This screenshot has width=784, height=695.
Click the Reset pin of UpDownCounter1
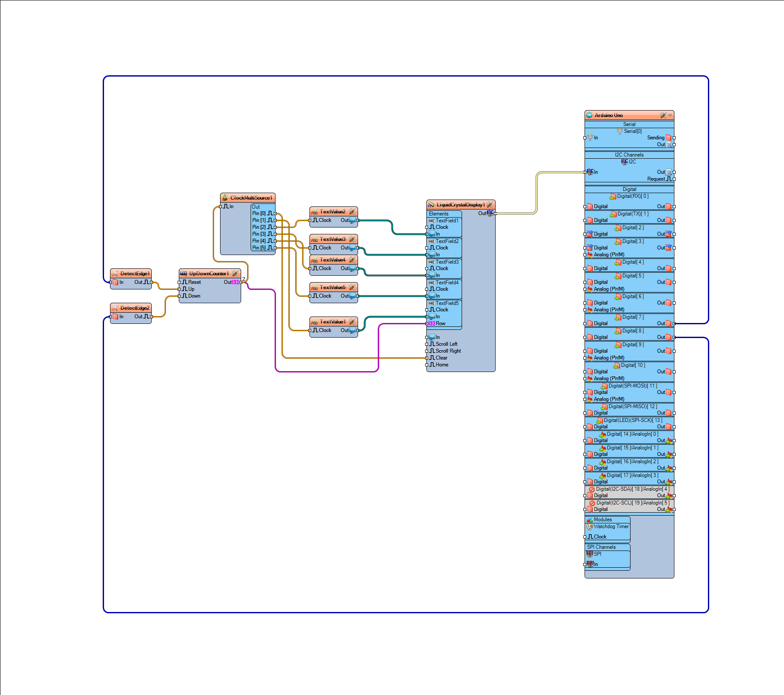click(190, 282)
